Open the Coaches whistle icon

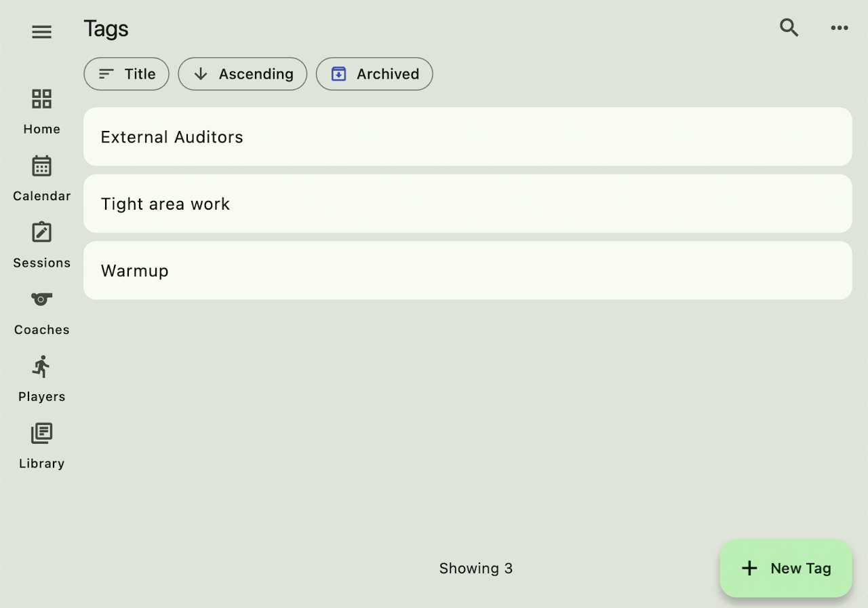(41, 299)
